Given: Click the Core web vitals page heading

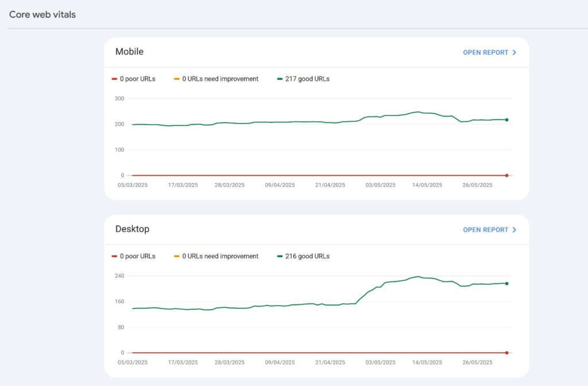Looking at the screenshot, I should click(42, 14).
